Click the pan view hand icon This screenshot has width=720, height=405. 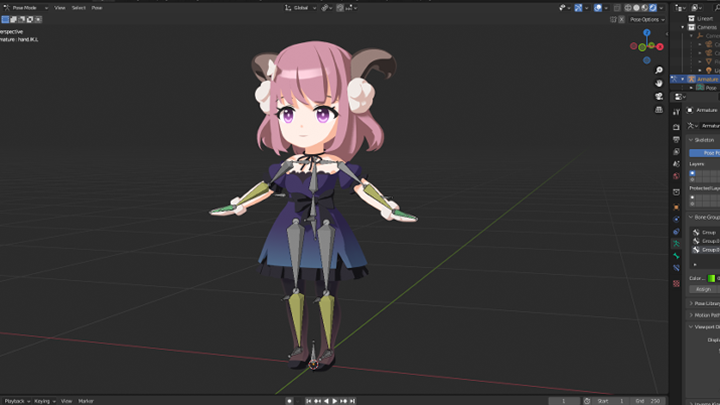click(x=659, y=83)
